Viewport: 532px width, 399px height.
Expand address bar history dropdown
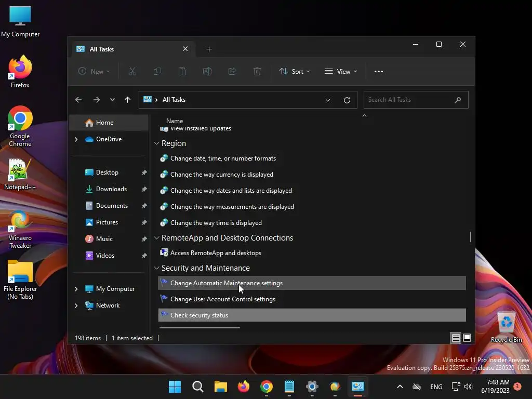pos(328,100)
